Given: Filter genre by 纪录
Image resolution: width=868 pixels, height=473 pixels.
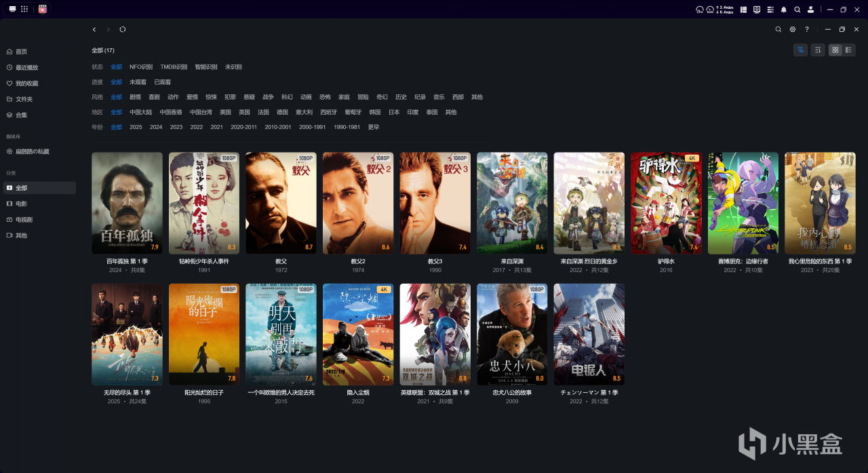Looking at the screenshot, I should 420,97.
